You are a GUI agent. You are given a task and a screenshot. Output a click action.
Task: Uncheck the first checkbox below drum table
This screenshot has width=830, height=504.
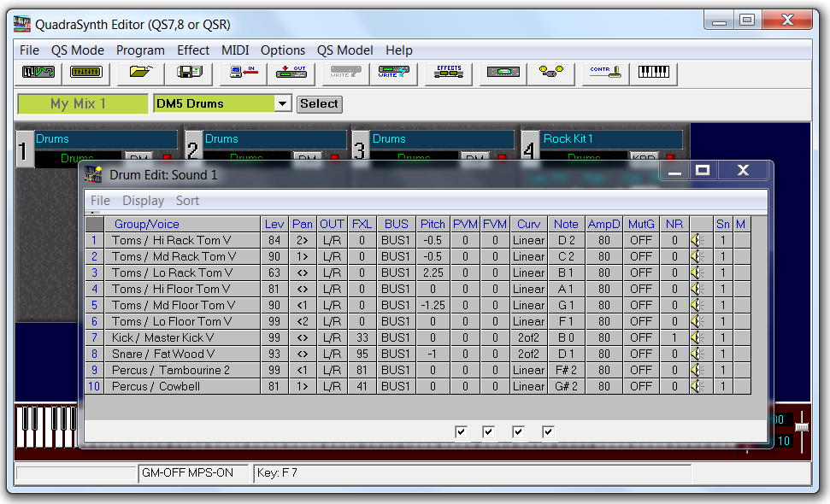462,432
